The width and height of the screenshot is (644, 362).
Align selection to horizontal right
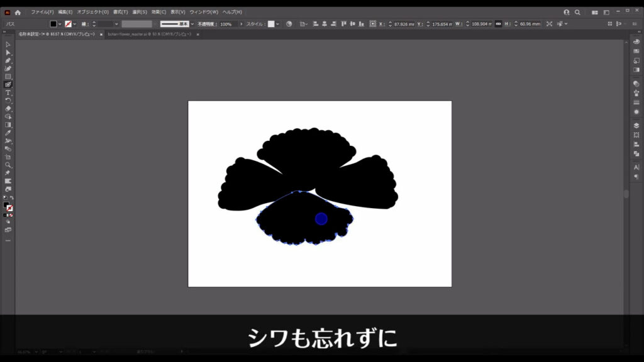tap(333, 24)
